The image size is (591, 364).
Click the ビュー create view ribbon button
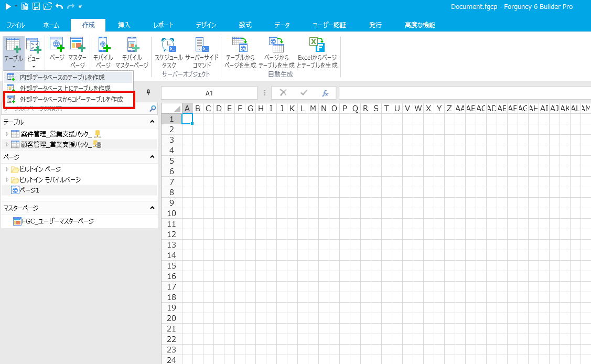pyautogui.click(x=34, y=52)
